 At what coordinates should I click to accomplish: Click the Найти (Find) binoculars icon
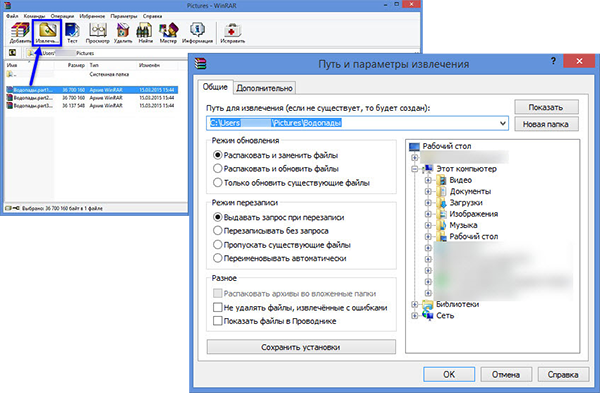(x=145, y=33)
